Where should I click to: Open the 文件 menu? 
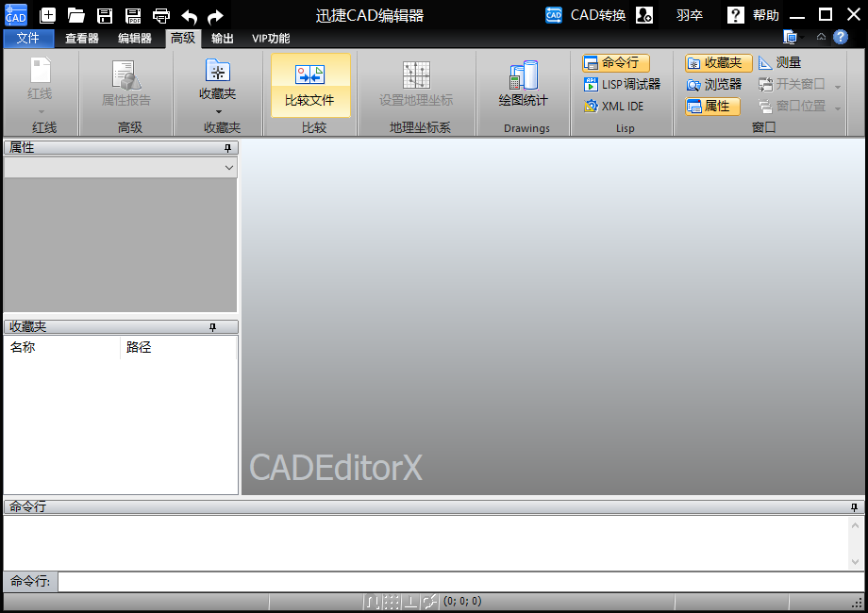(x=28, y=38)
